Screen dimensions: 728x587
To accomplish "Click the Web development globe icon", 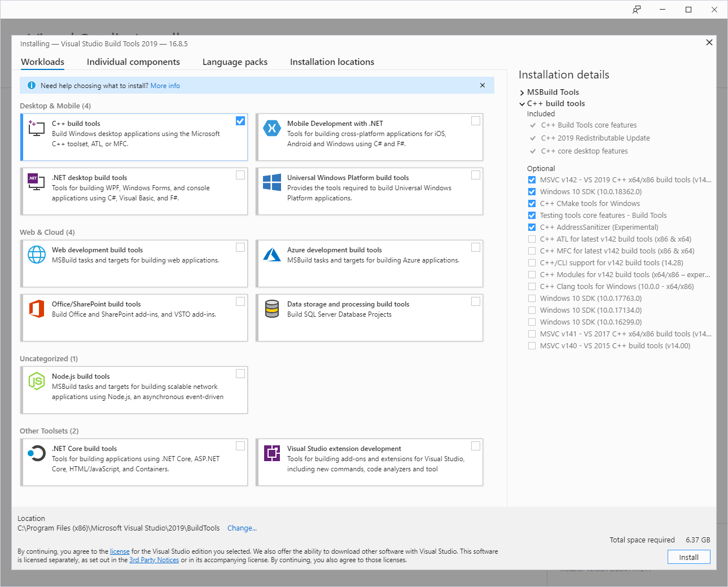I will (x=37, y=255).
